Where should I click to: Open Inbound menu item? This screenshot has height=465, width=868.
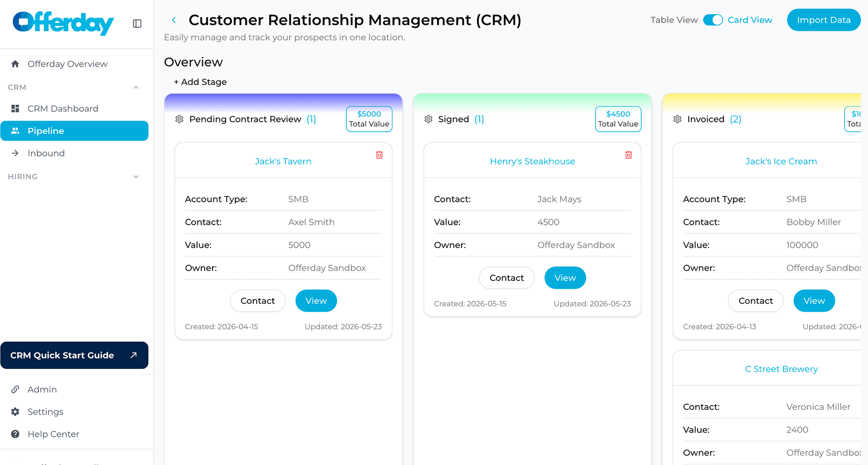tap(74, 153)
